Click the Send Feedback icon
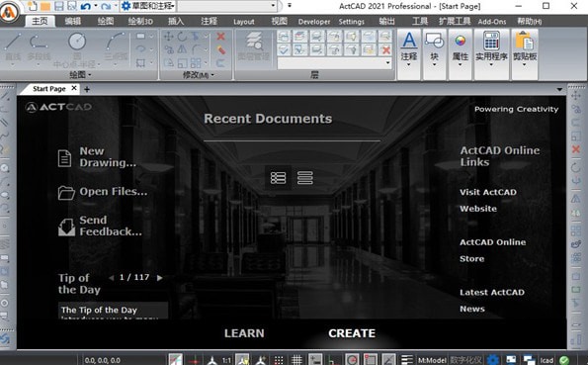588x365 pixels. point(66,227)
